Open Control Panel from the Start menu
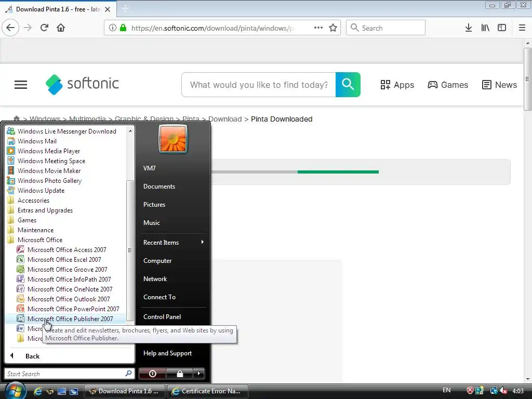 (162, 316)
